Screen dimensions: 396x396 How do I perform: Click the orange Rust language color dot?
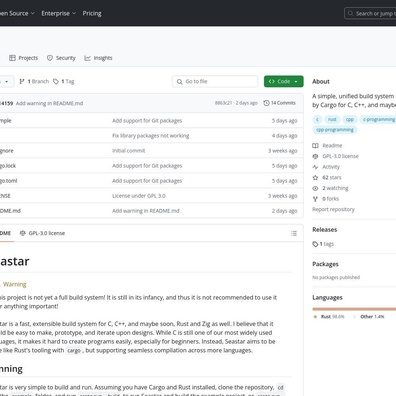pos(315,317)
